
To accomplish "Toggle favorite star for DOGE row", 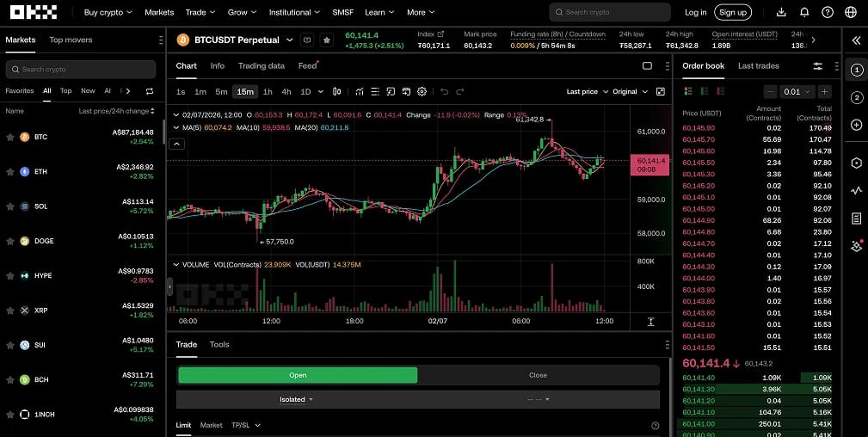I will click(x=10, y=241).
